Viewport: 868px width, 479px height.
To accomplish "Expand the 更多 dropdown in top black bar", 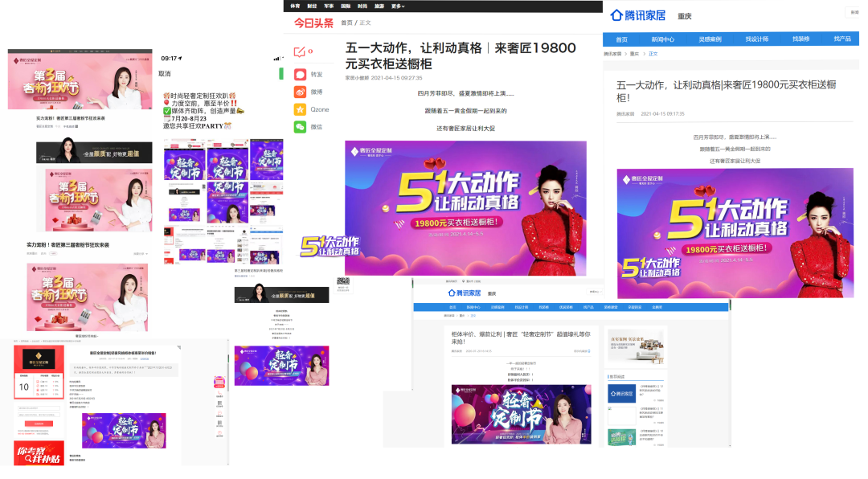I will pyautogui.click(x=397, y=6).
